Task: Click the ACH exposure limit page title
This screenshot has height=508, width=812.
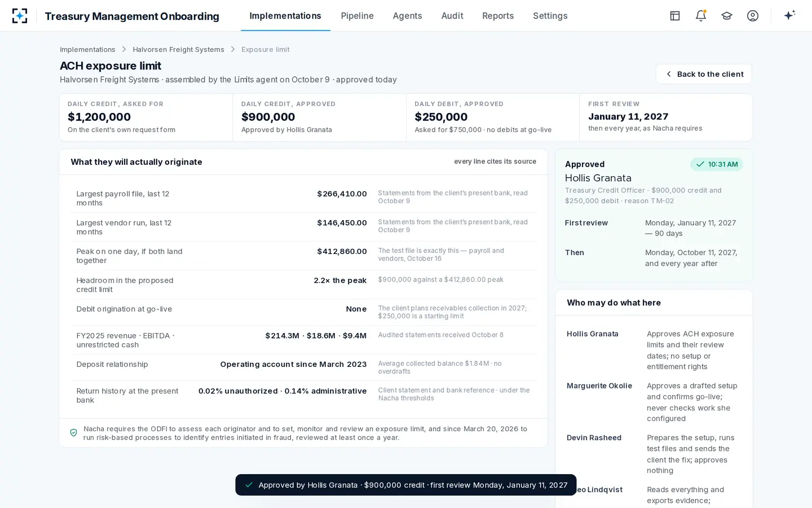Action: click(x=111, y=66)
